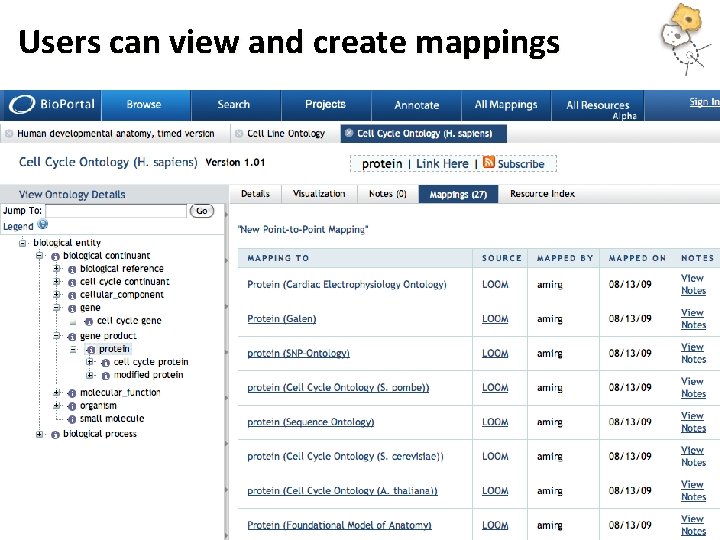Click info icon beside molecular_function

72,393
